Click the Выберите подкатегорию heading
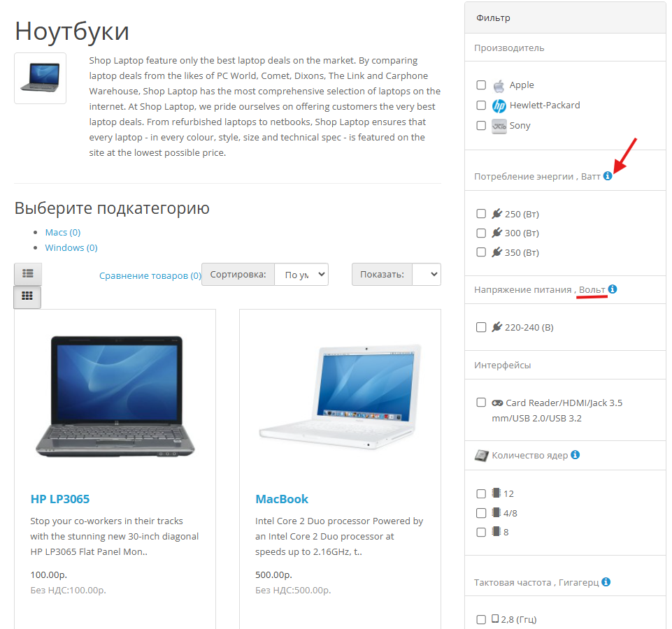Viewport: 672px width, 629px height. 112,208
